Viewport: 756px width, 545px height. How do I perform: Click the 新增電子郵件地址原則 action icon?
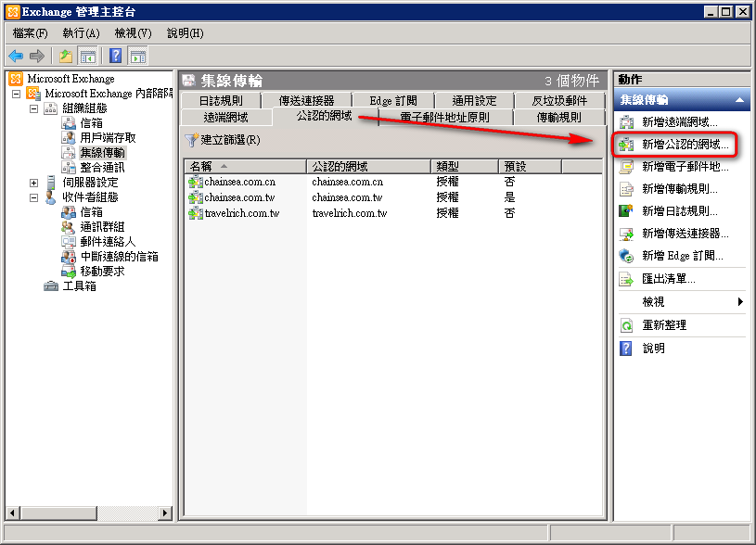click(x=626, y=167)
